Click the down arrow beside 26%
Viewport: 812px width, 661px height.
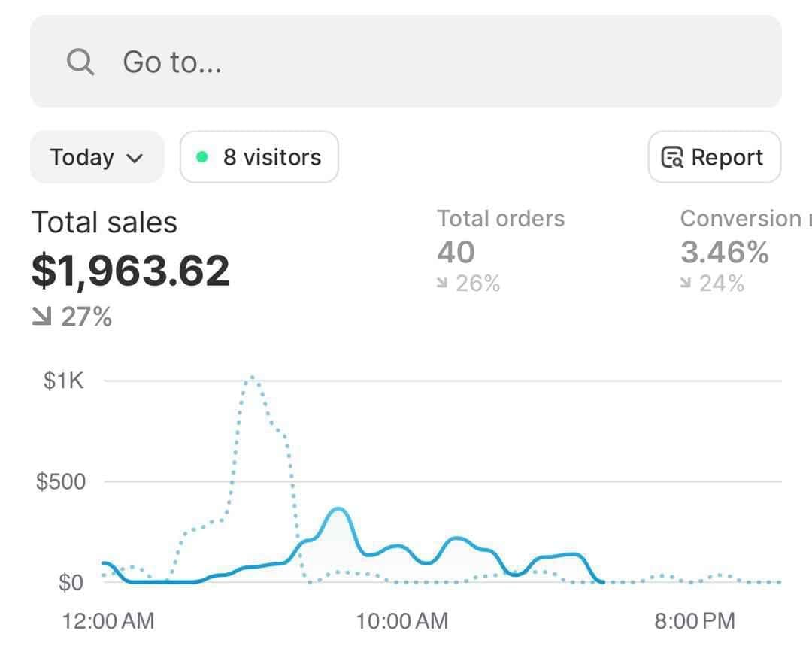[x=443, y=284]
